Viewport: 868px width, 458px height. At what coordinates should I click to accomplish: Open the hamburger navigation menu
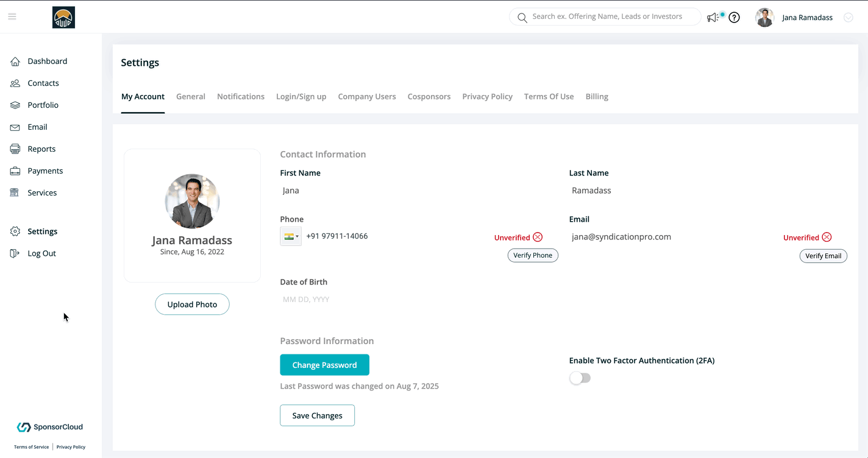[12, 16]
